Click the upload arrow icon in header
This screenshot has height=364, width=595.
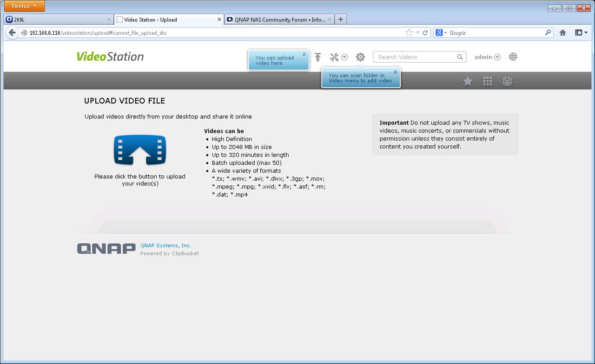[x=318, y=57]
